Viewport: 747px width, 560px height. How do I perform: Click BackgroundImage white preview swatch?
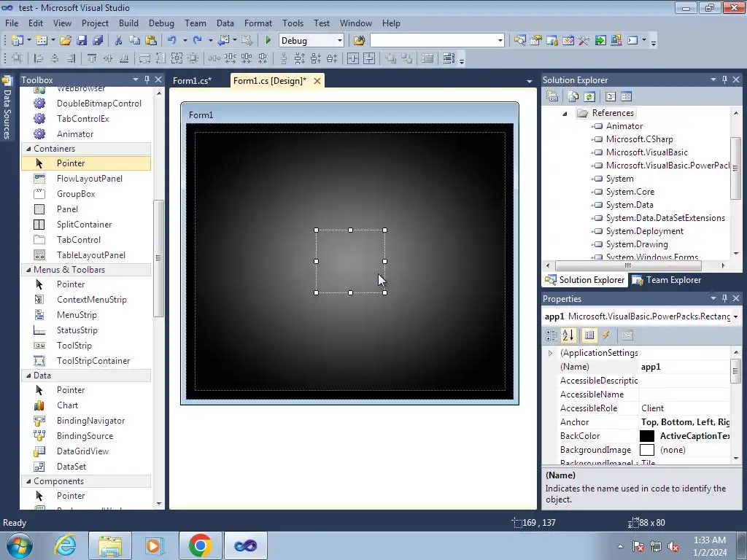(x=647, y=449)
